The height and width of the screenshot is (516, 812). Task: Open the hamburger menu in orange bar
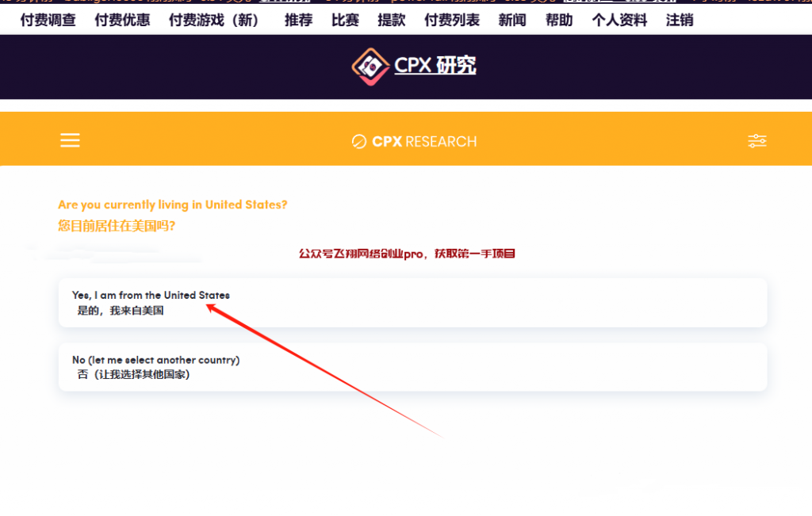pyautogui.click(x=70, y=141)
